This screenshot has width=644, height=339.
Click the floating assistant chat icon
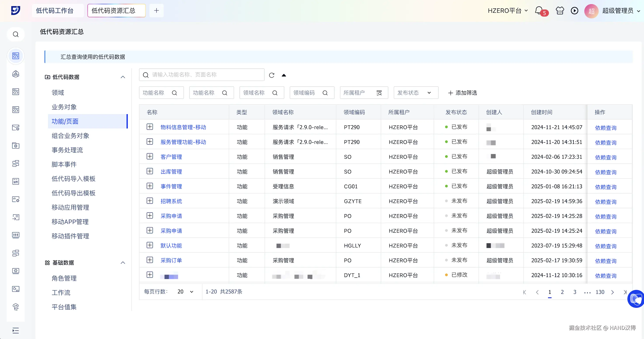pyautogui.click(x=636, y=299)
